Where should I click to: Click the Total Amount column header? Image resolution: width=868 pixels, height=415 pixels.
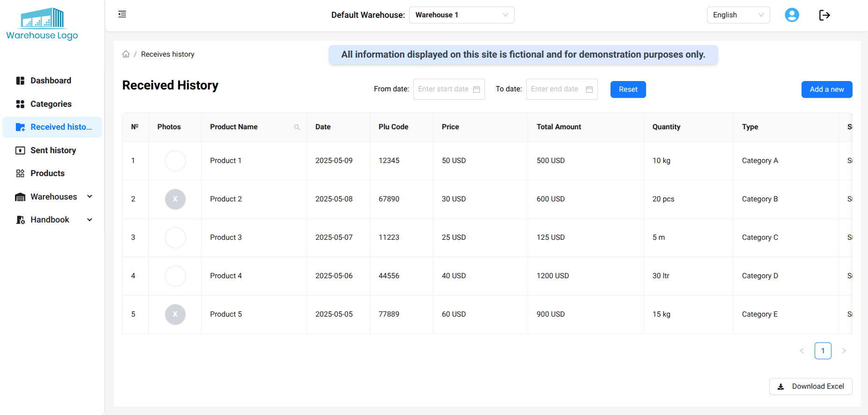tap(586, 127)
